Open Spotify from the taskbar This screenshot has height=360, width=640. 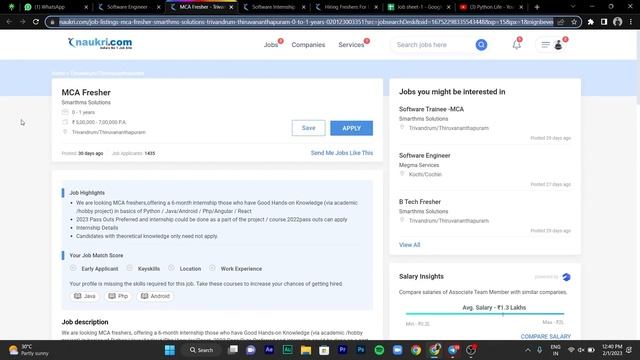tap(379, 350)
